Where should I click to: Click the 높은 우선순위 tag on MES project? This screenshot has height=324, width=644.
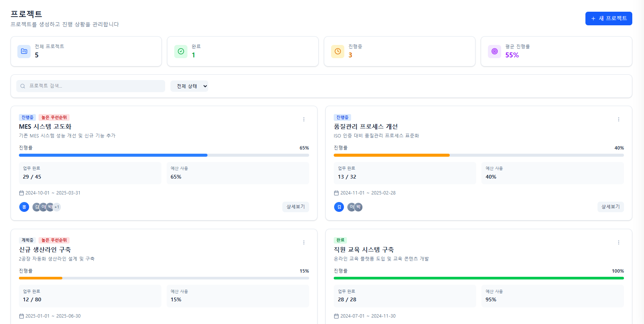(x=54, y=117)
